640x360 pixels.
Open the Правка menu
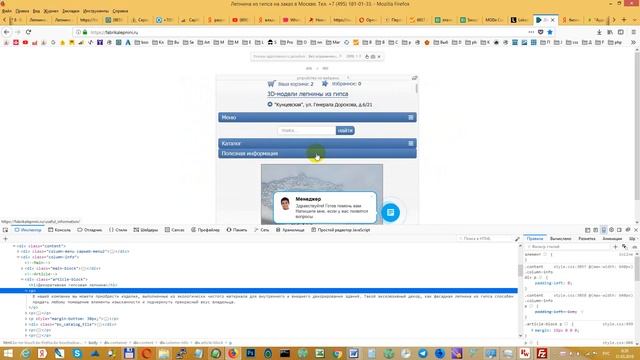click(22, 11)
